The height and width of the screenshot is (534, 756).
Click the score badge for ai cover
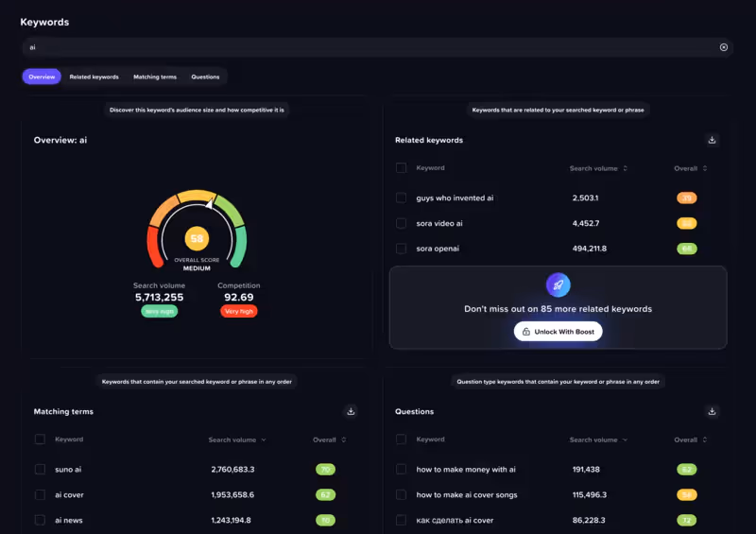click(x=325, y=495)
